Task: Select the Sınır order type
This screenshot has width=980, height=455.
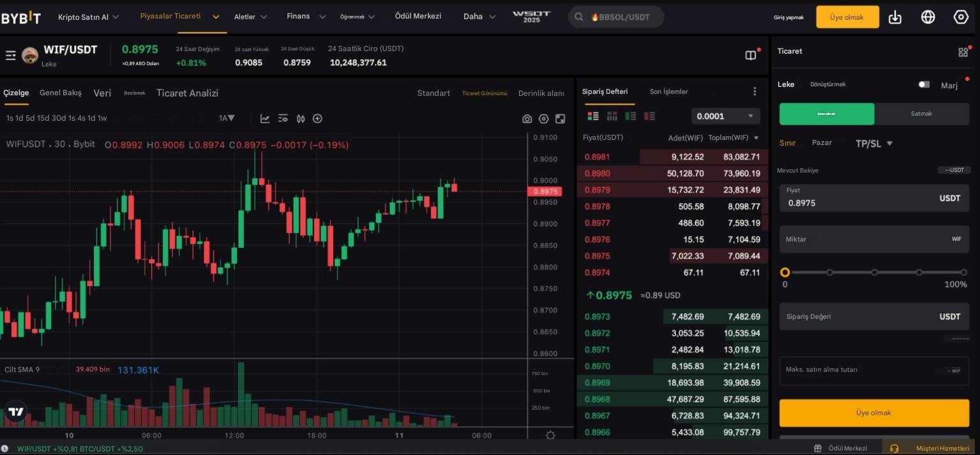Action: coord(787,143)
